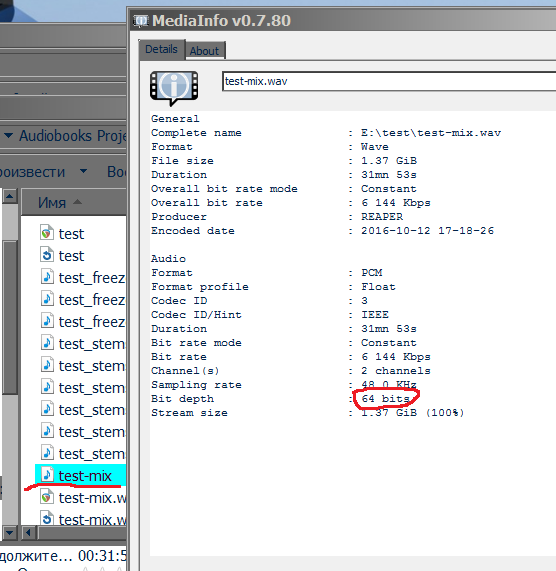Click the MediaInfo title bar app icon
Screen dimensions: 556x571
click(x=141, y=21)
